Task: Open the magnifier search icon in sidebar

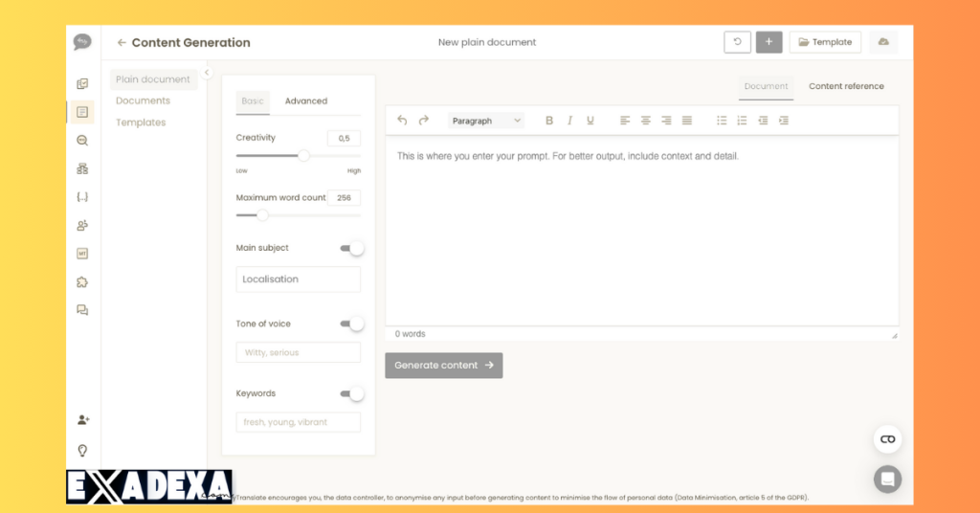Action: (x=82, y=141)
